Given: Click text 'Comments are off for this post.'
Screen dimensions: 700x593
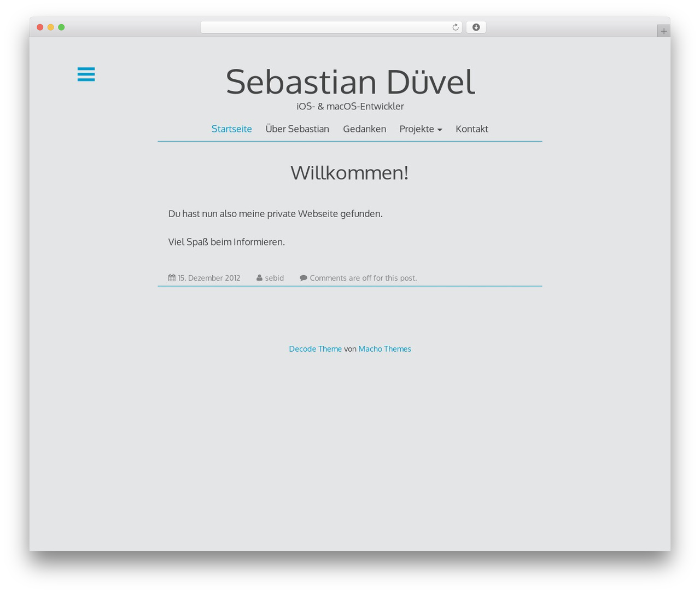Looking at the screenshot, I should click(363, 278).
